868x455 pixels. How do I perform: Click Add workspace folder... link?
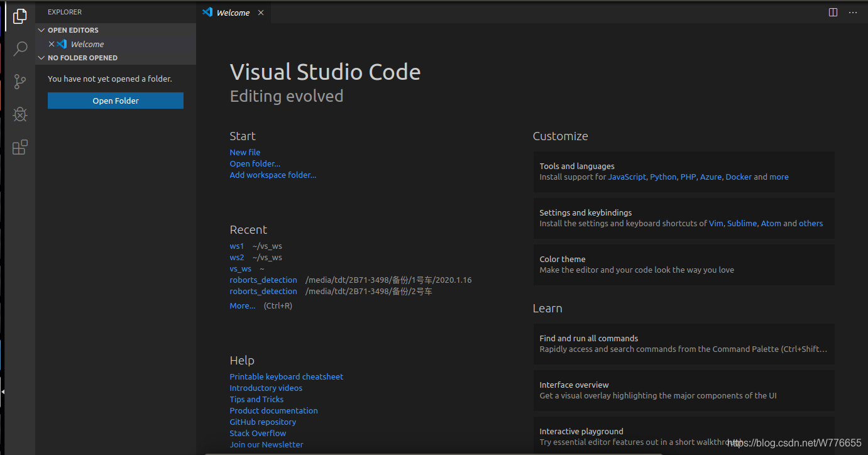[x=273, y=175]
